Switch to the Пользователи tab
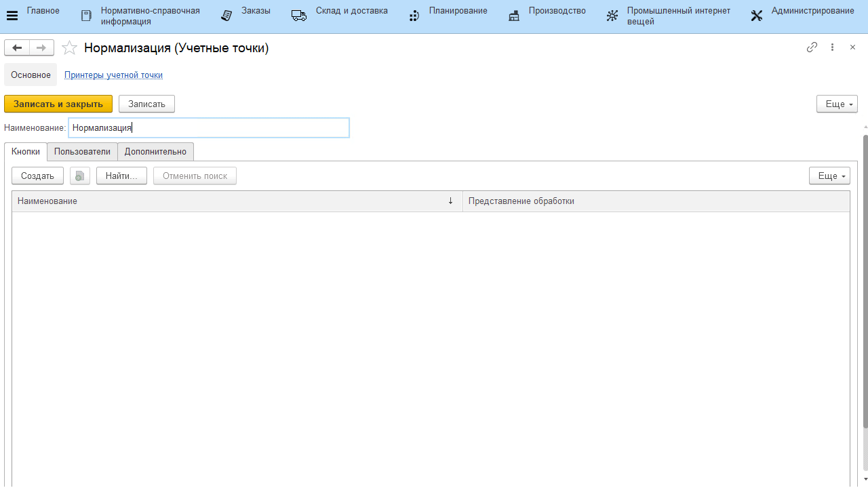Screen dimensions: 868x488 point(82,152)
